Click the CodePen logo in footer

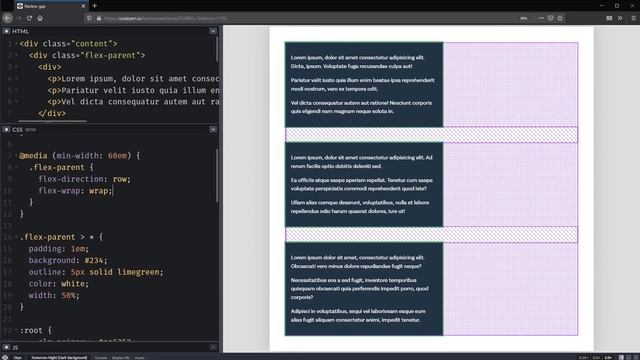pos(4,357)
